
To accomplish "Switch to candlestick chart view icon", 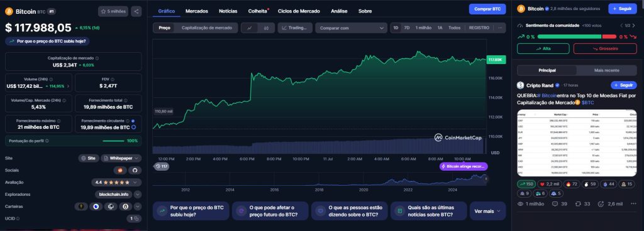I will (266, 28).
